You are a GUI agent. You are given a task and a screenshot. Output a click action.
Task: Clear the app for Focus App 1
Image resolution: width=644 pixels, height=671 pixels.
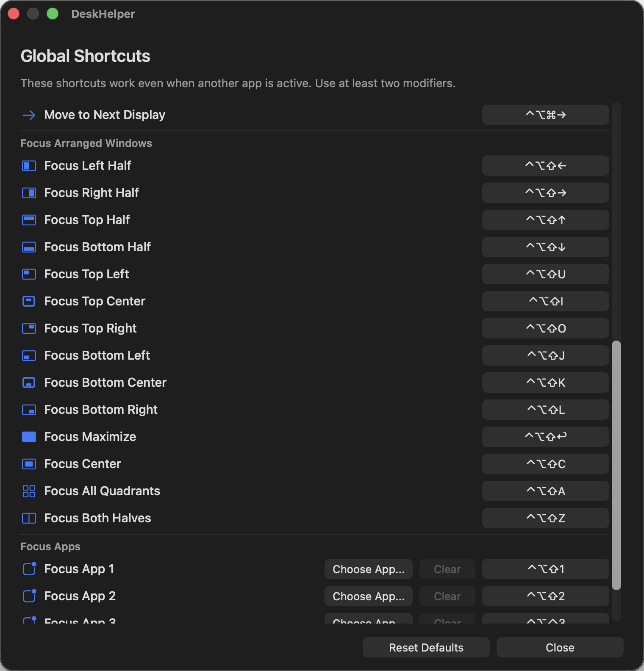pyautogui.click(x=447, y=569)
